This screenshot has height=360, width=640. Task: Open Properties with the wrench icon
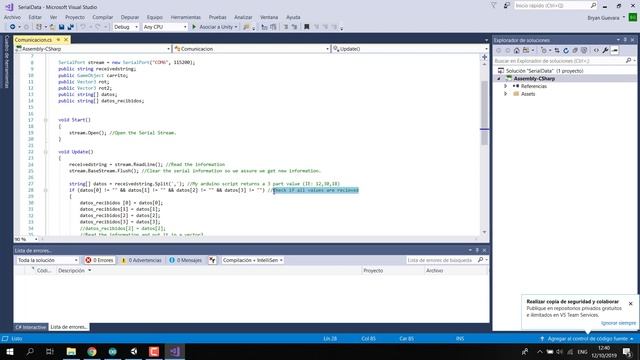(605, 50)
